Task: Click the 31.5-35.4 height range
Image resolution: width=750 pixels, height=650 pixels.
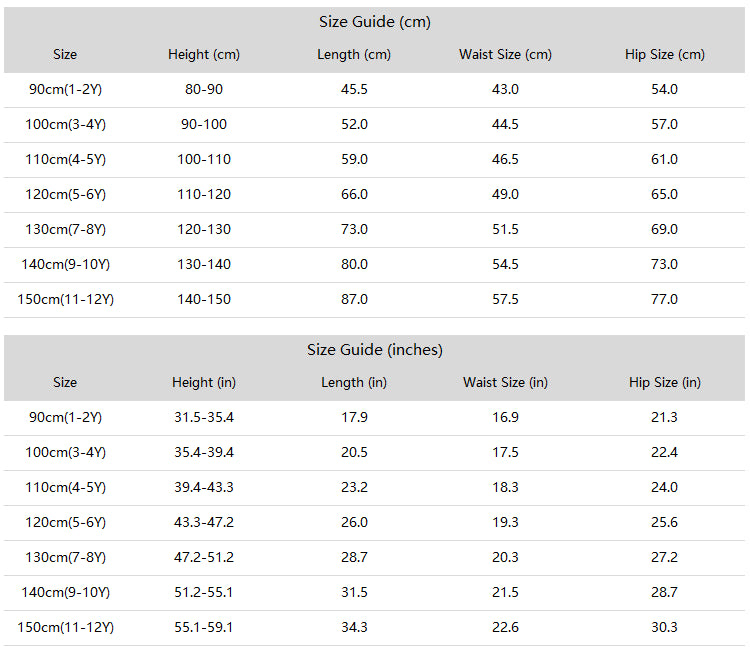Action: pyautogui.click(x=204, y=417)
